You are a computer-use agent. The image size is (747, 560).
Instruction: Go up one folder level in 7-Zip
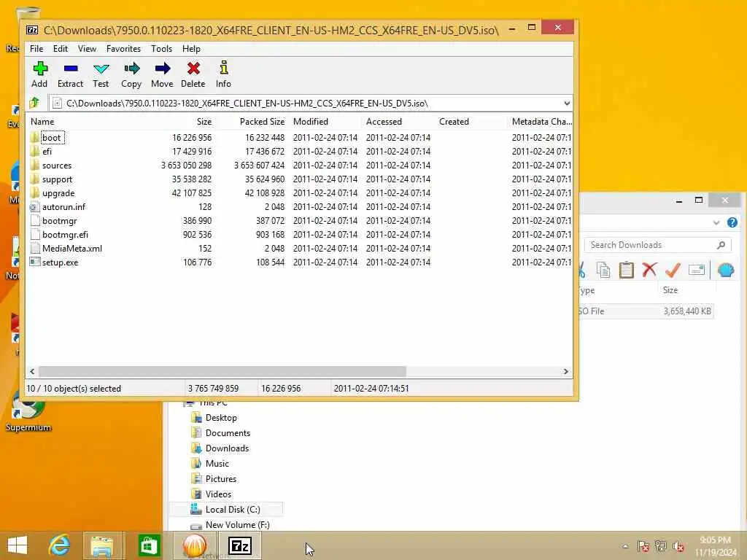pyautogui.click(x=35, y=103)
